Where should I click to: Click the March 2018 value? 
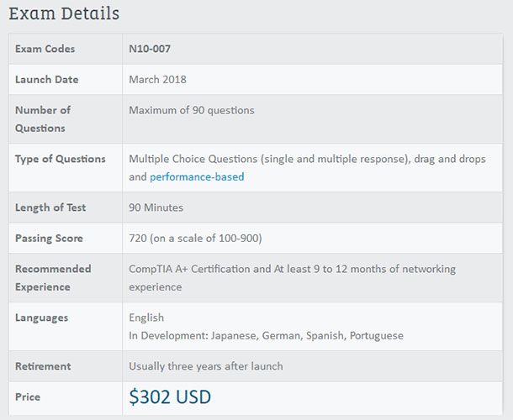pyautogui.click(x=158, y=80)
